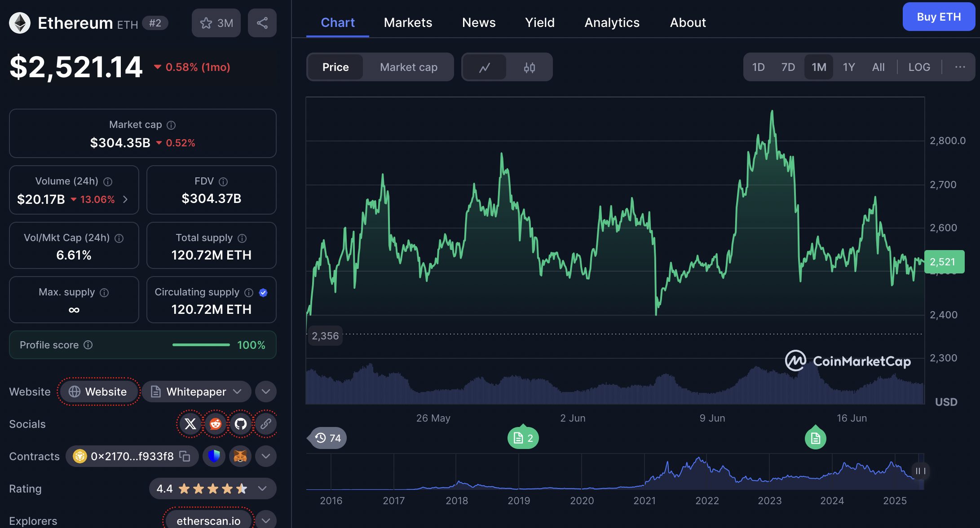This screenshot has width=980, height=528.
Task: Select the Price toggle
Action: [x=335, y=67]
